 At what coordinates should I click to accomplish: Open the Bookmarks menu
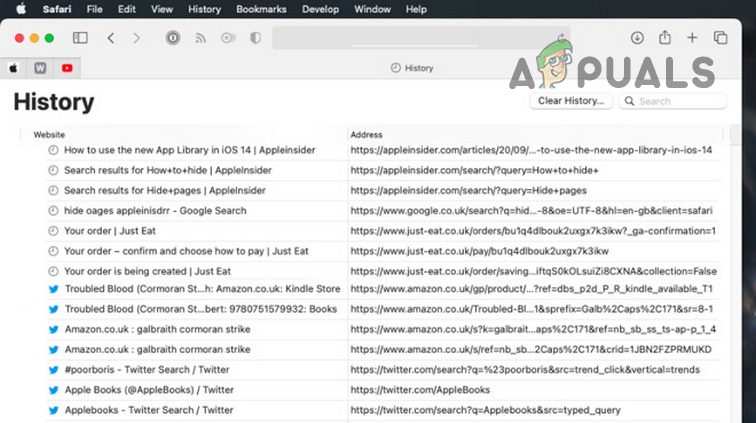coord(261,9)
